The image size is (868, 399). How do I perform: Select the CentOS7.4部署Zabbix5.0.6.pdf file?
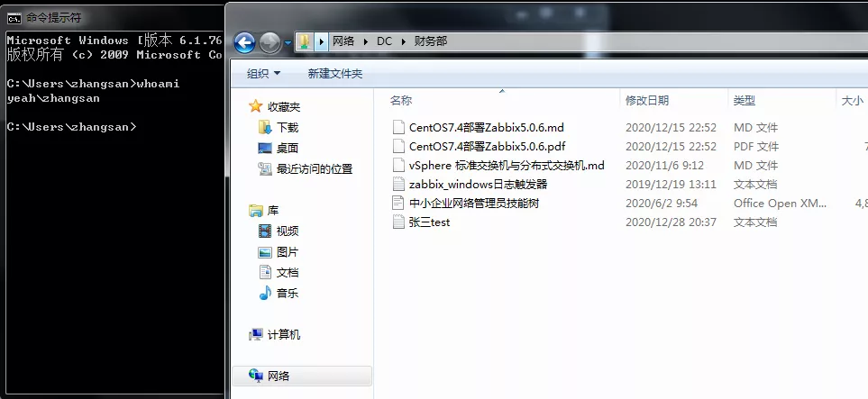point(487,146)
